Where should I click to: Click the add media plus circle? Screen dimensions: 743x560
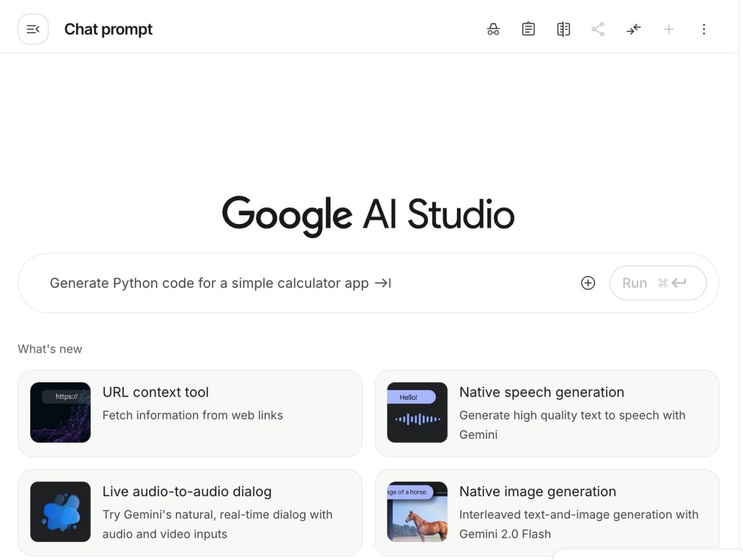click(588, 283)
